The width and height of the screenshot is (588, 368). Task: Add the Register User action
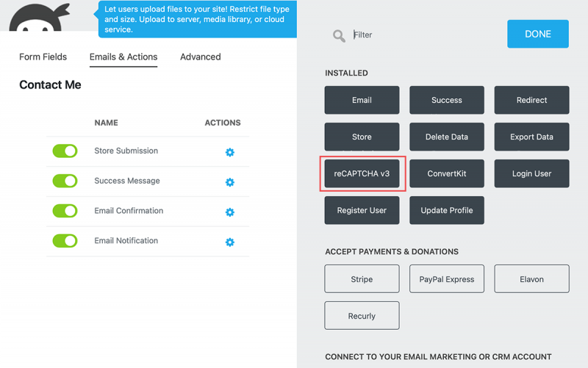tap(362, 210)
